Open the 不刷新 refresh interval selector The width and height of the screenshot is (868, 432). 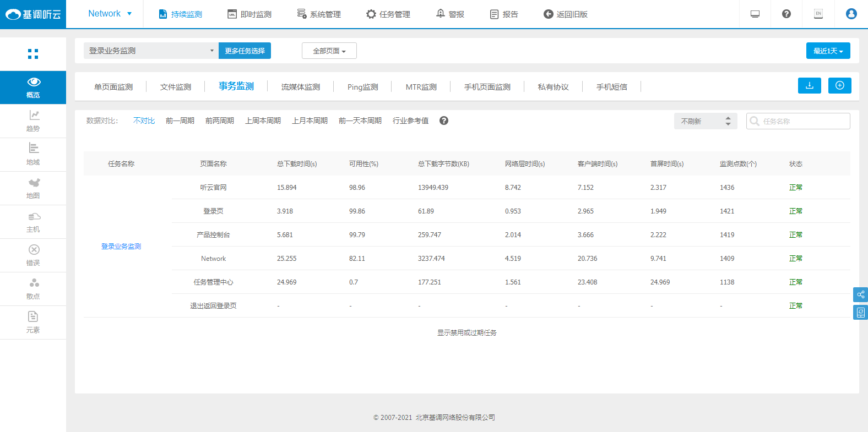pyautogui.click(x=706, y=121)
